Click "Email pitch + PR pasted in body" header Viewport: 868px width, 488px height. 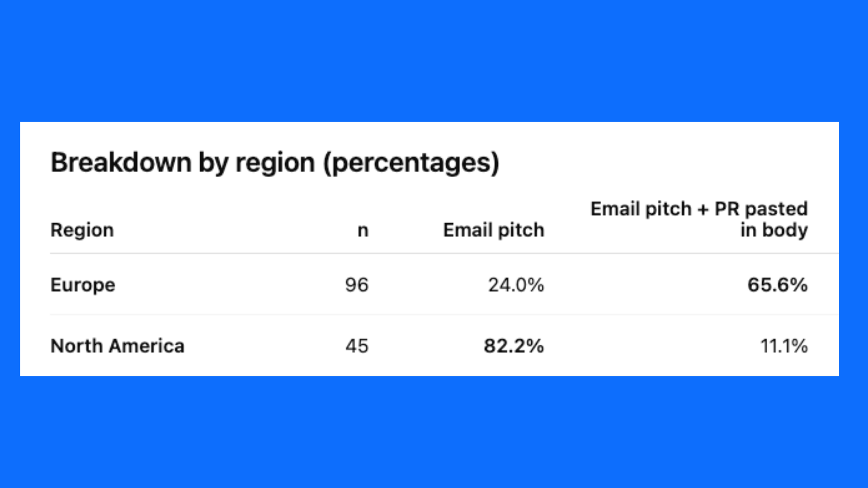coord(699,219)
